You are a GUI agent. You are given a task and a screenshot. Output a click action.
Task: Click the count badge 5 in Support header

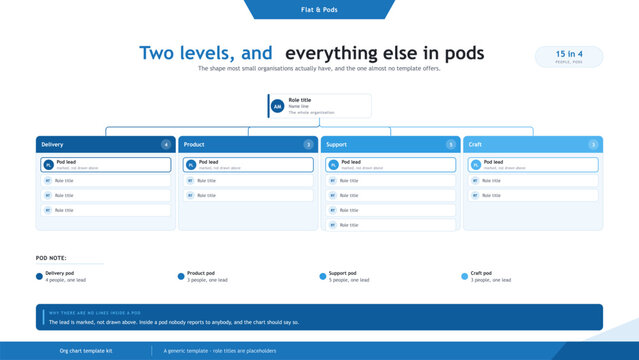coord(451,144)
